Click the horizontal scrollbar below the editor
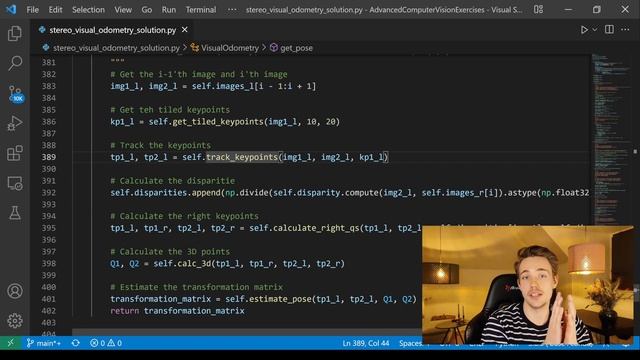 247,333
